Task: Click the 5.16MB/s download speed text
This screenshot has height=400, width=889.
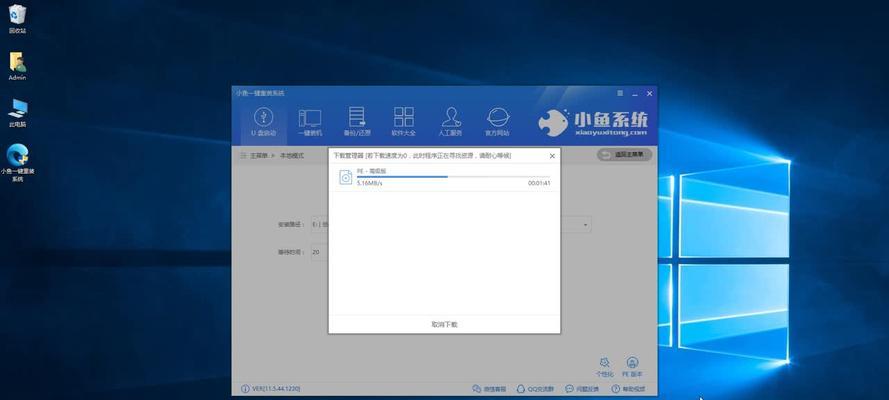Action: [370, 184]
